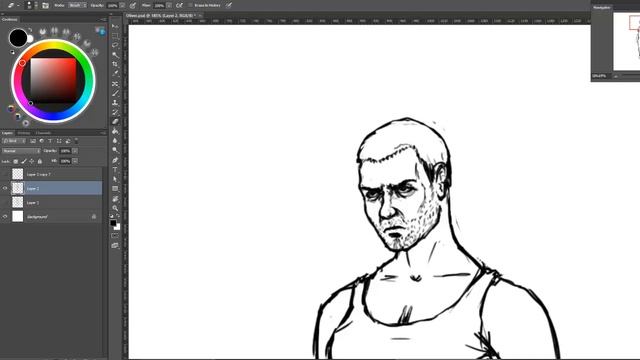Filter layers by smart objects
The width and height of the screenshot is (640, 360).
(x=68, y=141)
